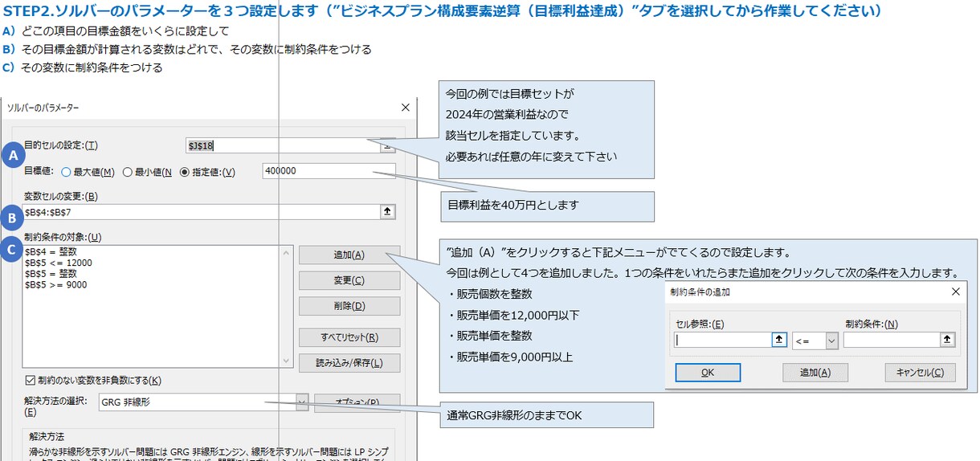Select the 指定値(V) radio button
The image size is (980, 461).
click(186, 171)
